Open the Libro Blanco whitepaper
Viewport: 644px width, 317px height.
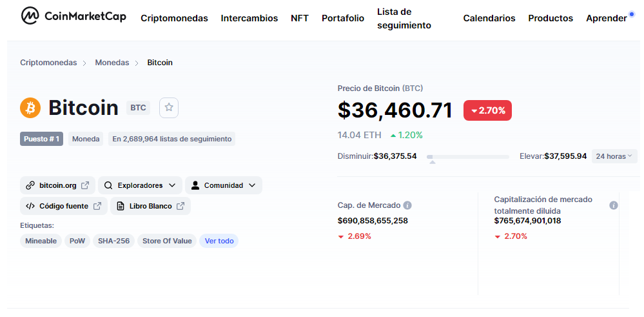(x=150, y=206)
